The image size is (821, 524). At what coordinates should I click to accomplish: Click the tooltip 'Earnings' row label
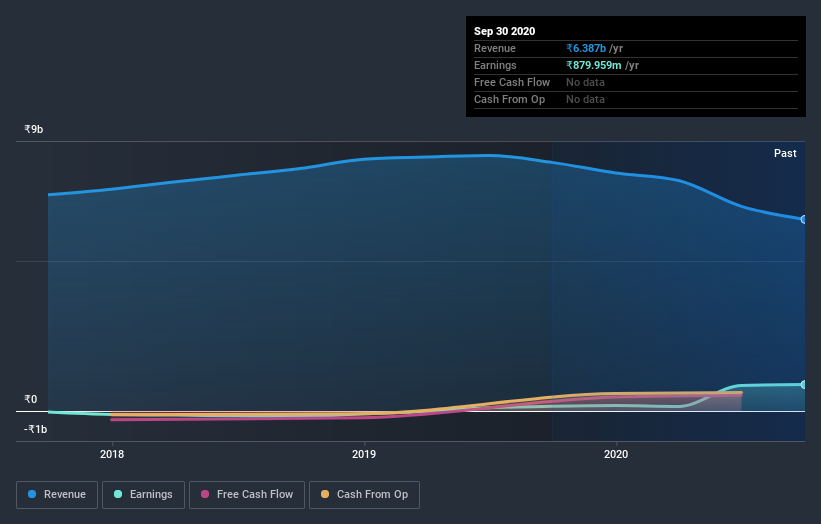pyautogui.click(x=495, y=65)
